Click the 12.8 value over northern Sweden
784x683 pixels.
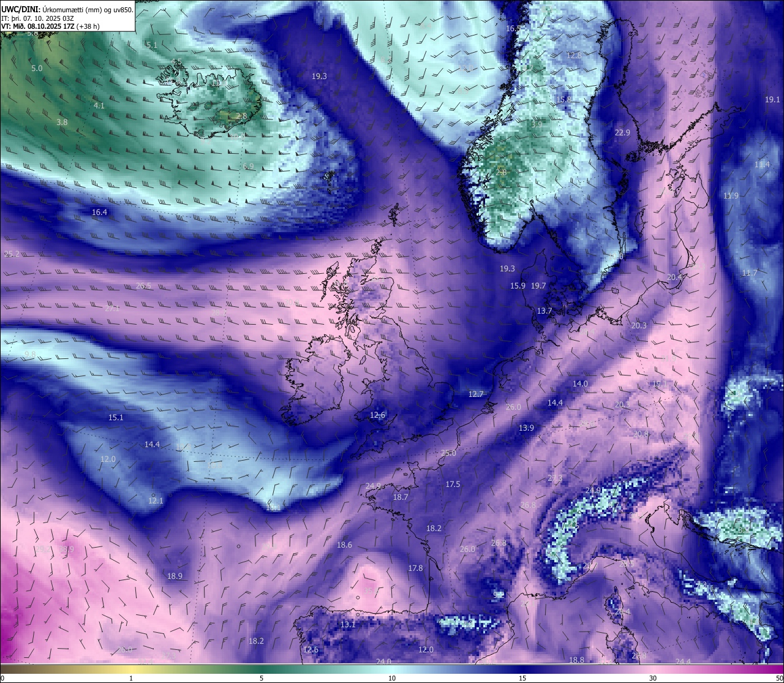pos(574,55)
